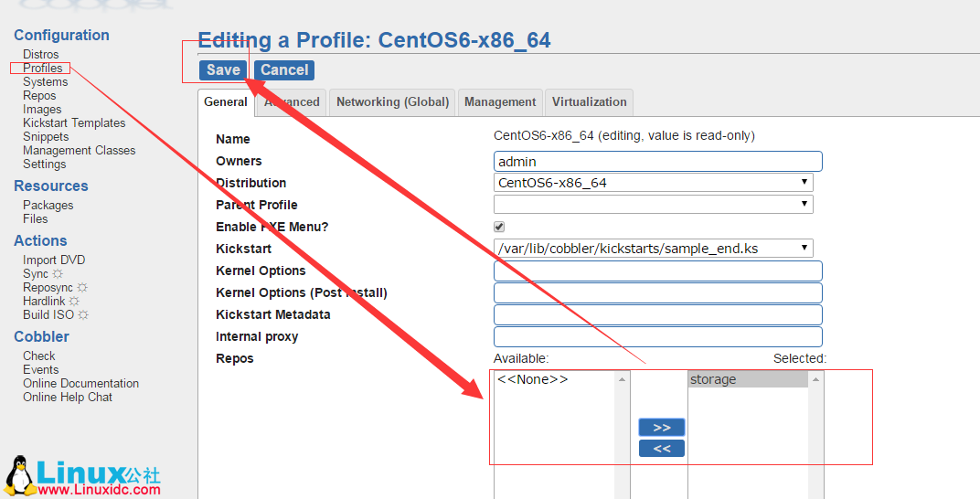
Task: Click the Sync gear icon
Action: pyautogui.click(x=58, y=274)
